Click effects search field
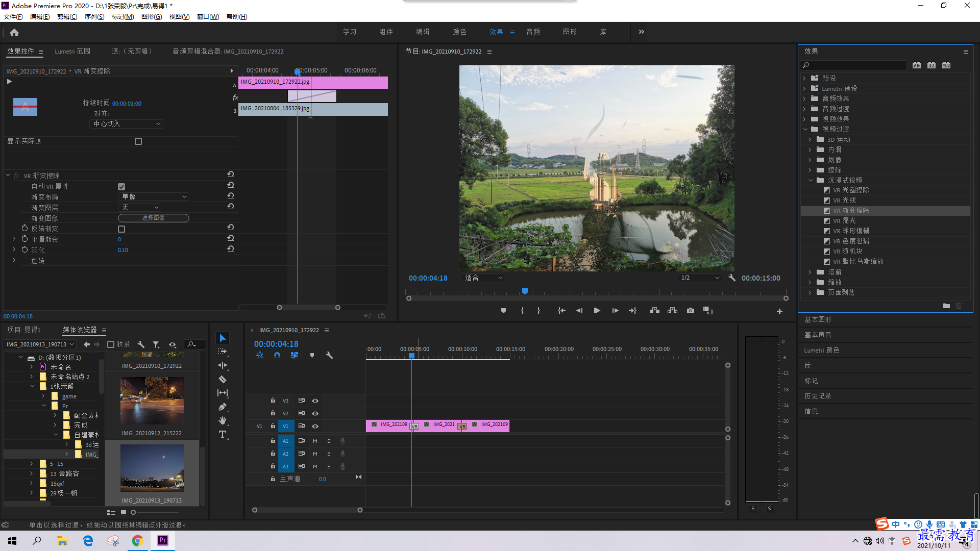The height and width of the screenshot is (551, 980). (853, 65)
